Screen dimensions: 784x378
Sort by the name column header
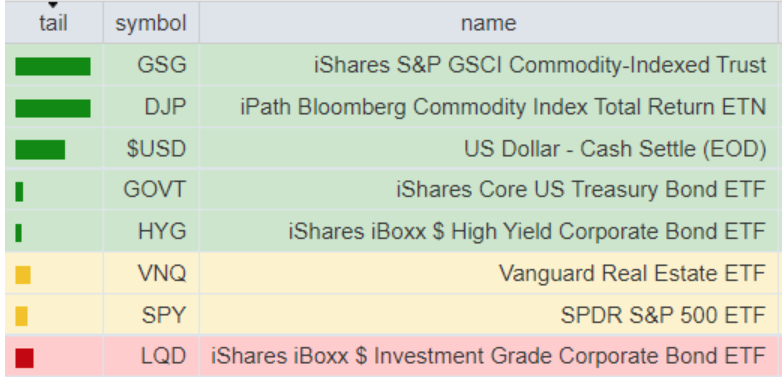[x=489, y=22]
